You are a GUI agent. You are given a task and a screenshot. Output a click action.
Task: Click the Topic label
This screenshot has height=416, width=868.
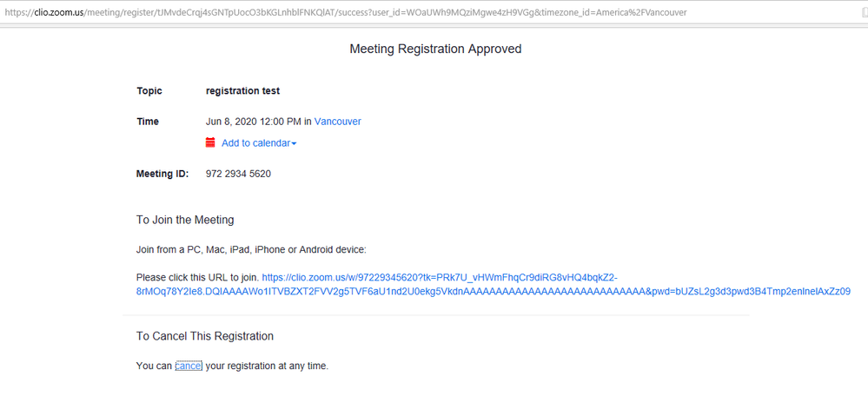coord(149,90)
